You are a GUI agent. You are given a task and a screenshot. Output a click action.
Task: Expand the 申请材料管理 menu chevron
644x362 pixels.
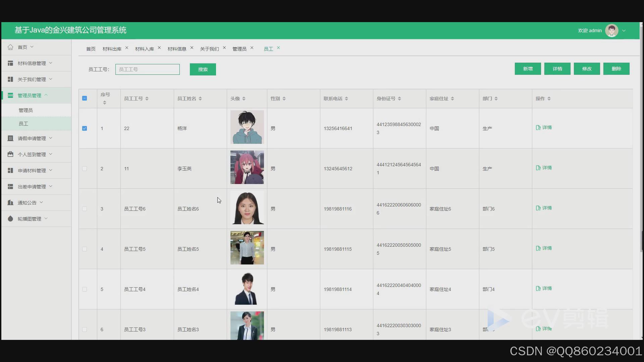click(51, 170)
